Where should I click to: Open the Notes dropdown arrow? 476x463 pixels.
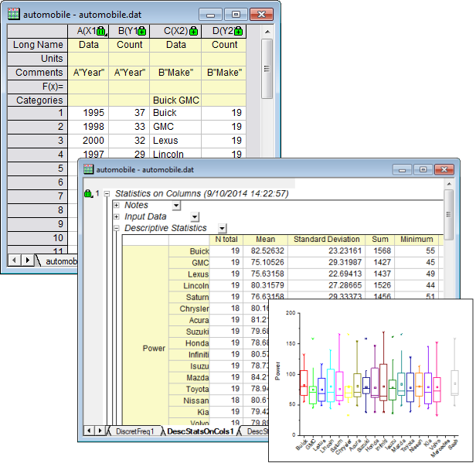coord(176,205)
